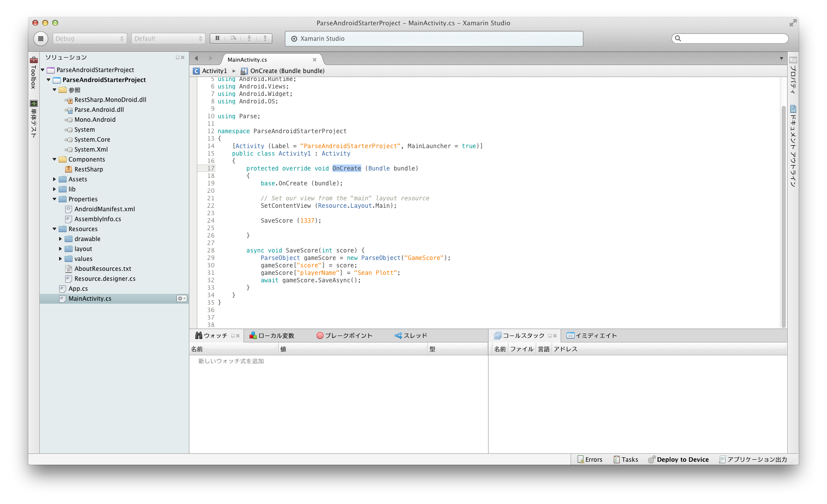The width and height of the screenshot is (827, 504).
Task: Switch to the コールスタック call stack tab
Action: pyautogui.click(x=519, y=336)
